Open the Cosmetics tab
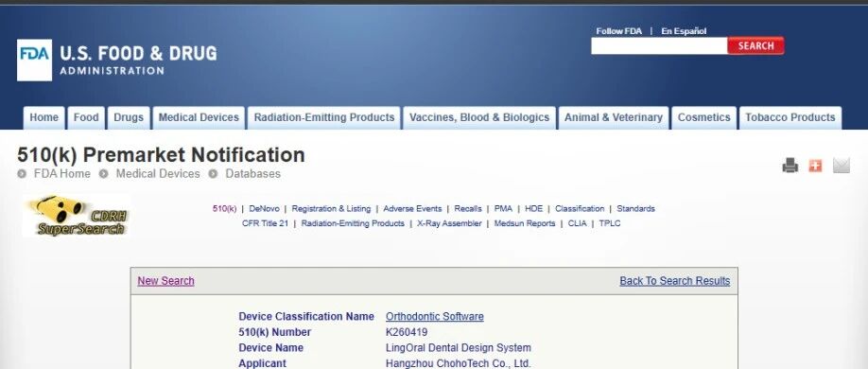868x369 pixels. click(704, 118)
